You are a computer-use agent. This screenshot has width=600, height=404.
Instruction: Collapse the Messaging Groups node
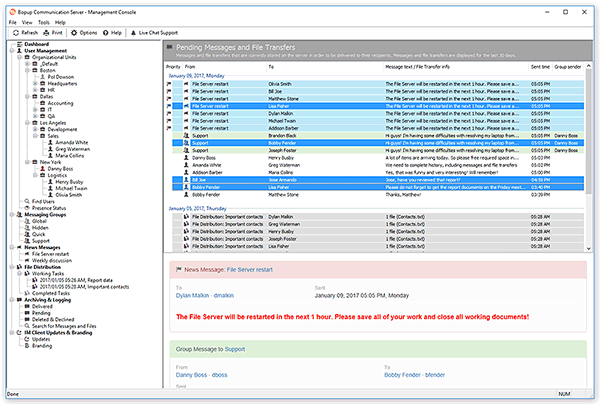(x=12, y=215)
